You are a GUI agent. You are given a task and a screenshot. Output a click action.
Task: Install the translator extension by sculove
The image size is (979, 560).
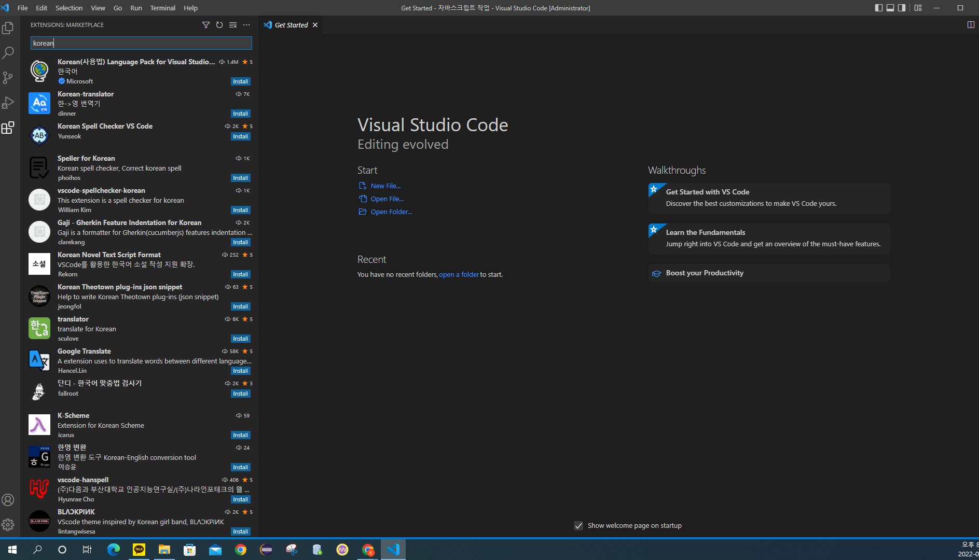(240, 339)
